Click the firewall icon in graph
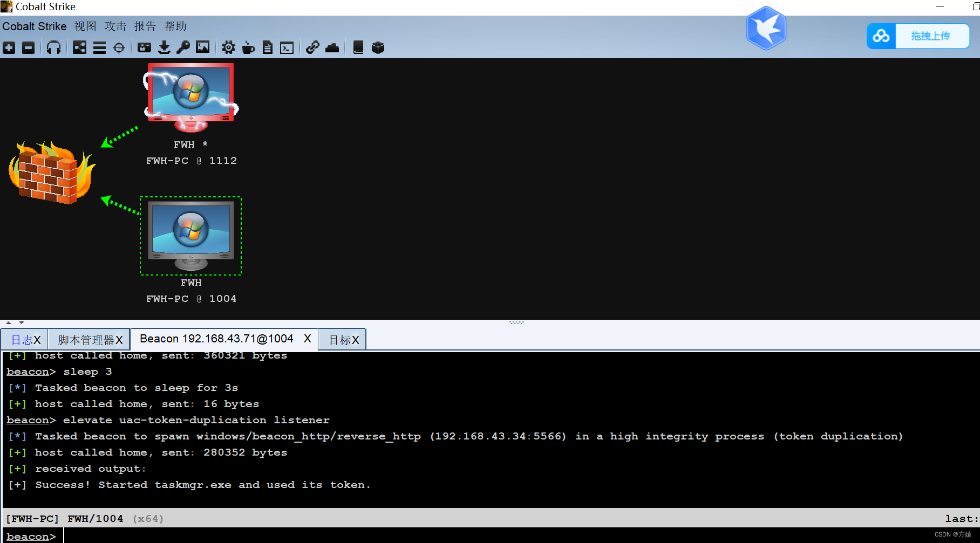Screen dimensions: 980x543 click(x=52, y=173)
